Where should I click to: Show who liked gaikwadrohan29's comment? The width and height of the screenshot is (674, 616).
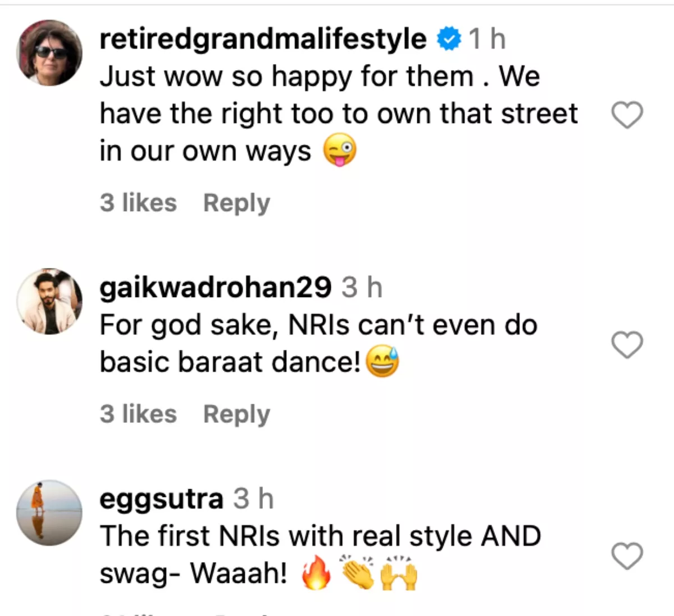(x=138, y=414)
